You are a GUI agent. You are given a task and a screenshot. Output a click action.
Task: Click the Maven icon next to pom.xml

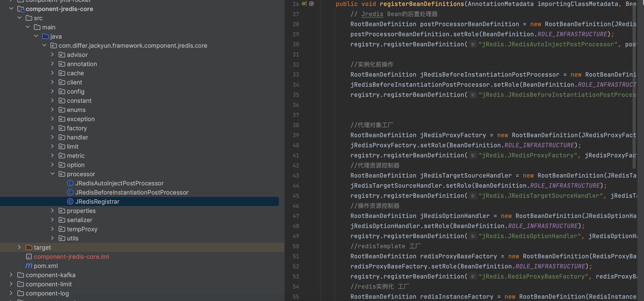click(29, 266)
